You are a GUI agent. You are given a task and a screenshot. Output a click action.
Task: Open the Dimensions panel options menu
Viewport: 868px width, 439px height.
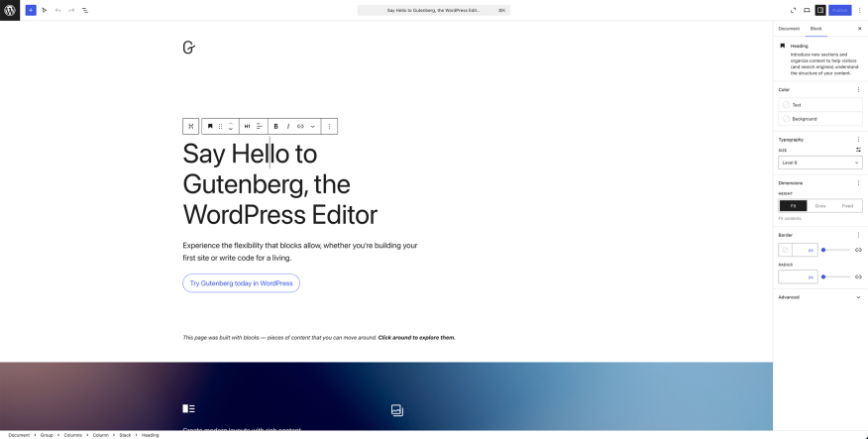click(x=859, y=182)
